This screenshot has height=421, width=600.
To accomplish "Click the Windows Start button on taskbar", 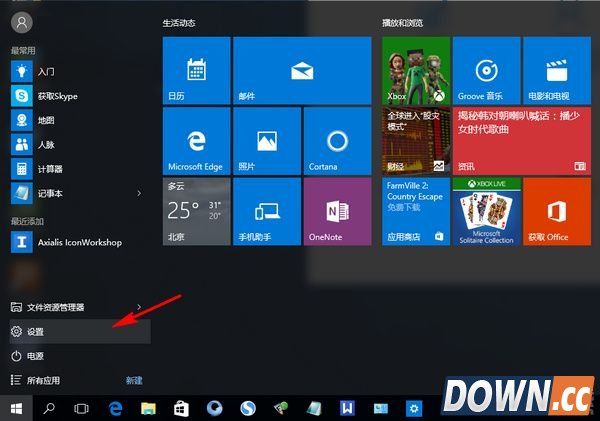I will (16, 408).
